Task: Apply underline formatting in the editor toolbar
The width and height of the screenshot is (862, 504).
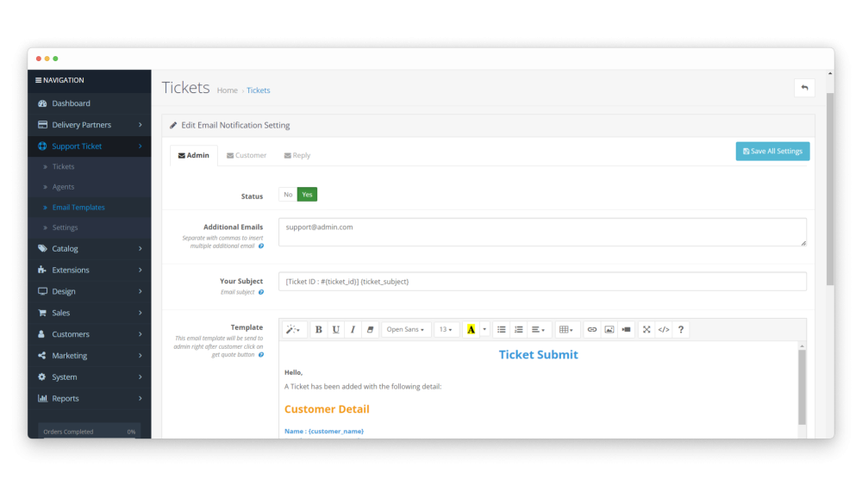Action: click(335, 329)
